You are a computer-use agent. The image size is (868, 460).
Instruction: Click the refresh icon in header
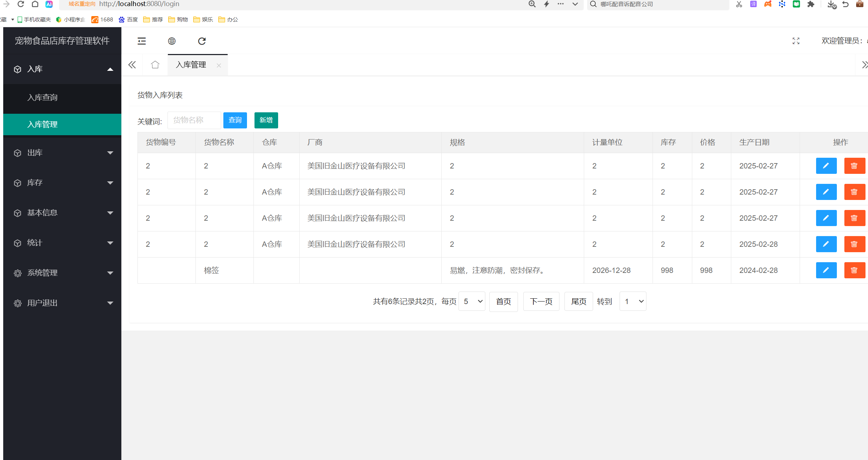[202, 41]
